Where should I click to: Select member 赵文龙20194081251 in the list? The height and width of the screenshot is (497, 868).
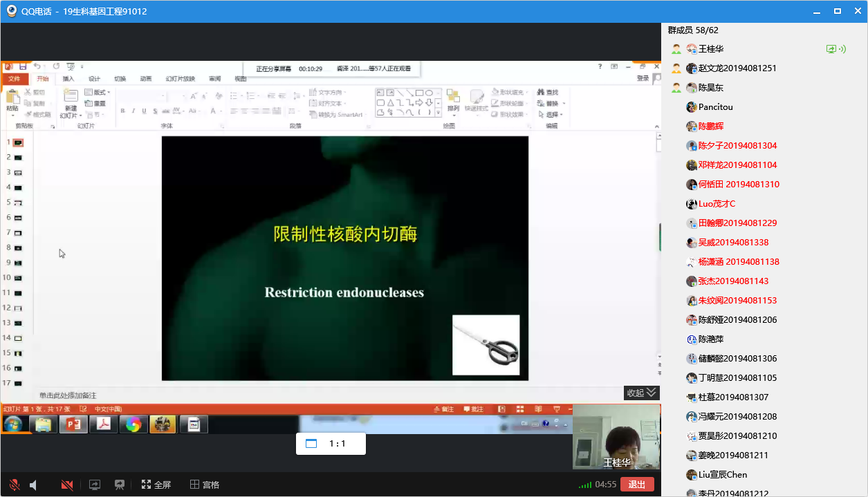(737, 68)
